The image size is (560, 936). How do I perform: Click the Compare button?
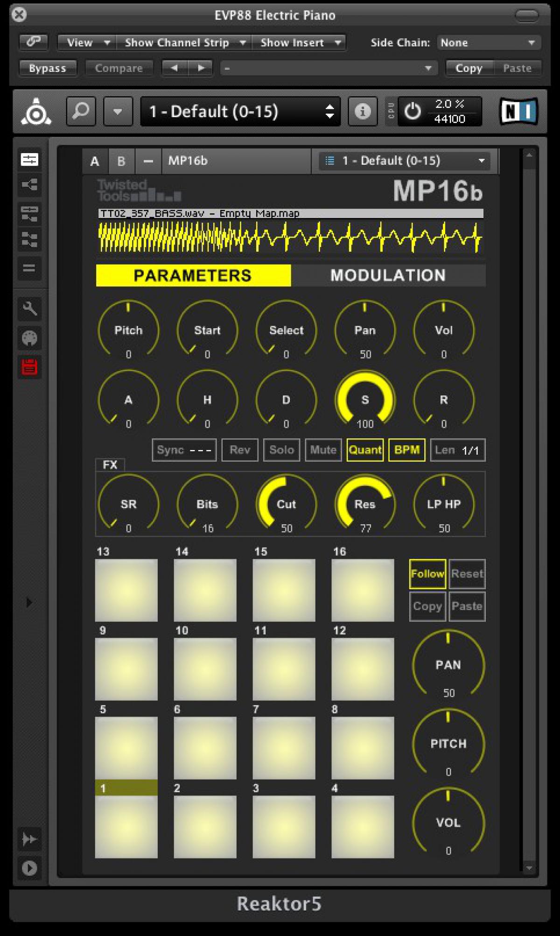click(x=119, y=68)
